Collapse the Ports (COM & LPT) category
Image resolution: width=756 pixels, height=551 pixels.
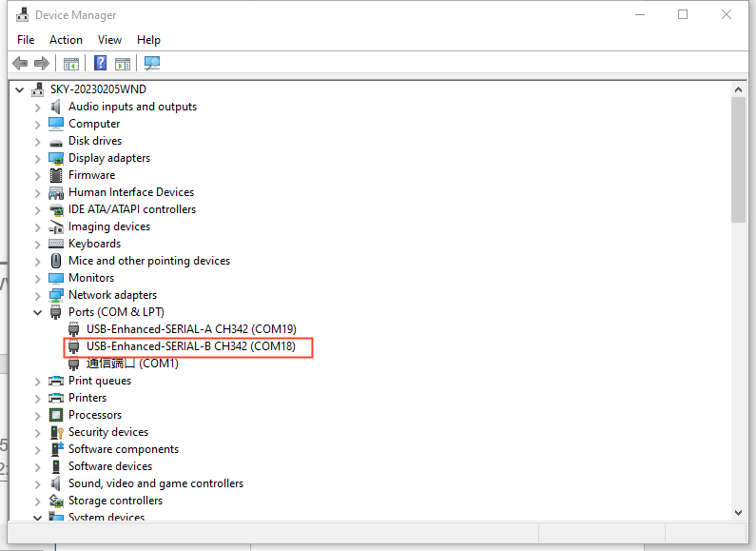[38, 312]
